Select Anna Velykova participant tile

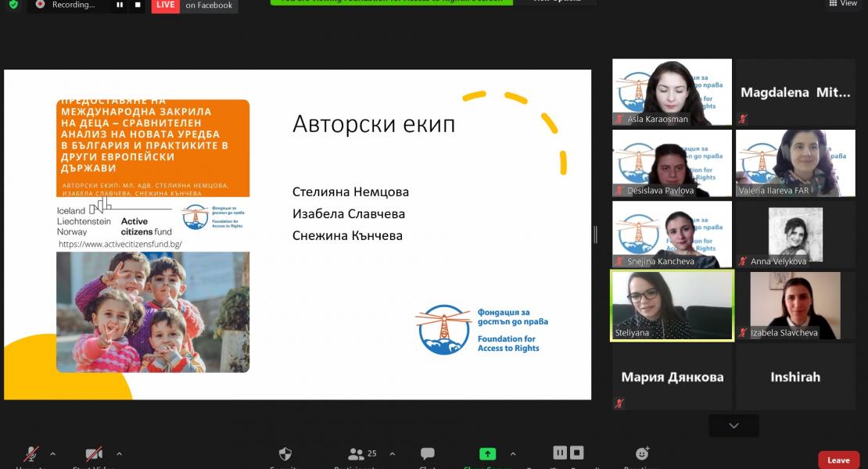795,234
